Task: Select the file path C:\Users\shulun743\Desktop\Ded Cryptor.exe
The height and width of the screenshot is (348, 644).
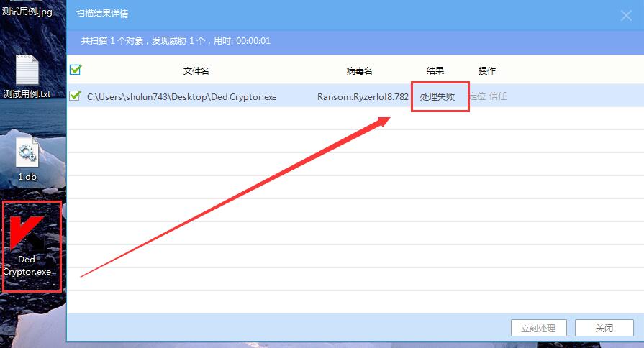Action: [181, 97]
